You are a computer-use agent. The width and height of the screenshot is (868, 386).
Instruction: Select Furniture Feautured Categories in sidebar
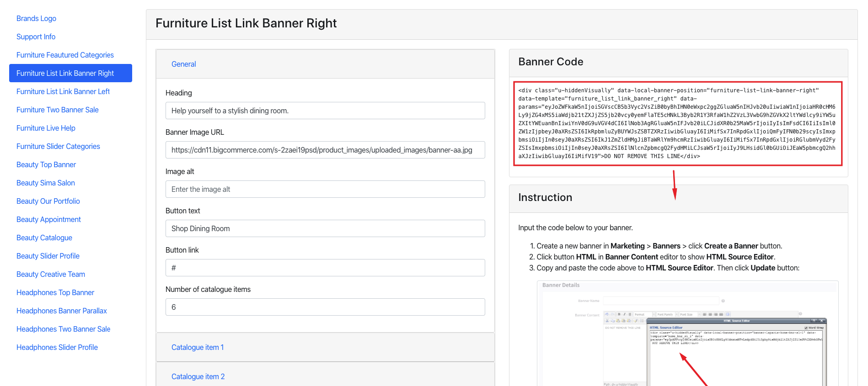click(65, 55)
